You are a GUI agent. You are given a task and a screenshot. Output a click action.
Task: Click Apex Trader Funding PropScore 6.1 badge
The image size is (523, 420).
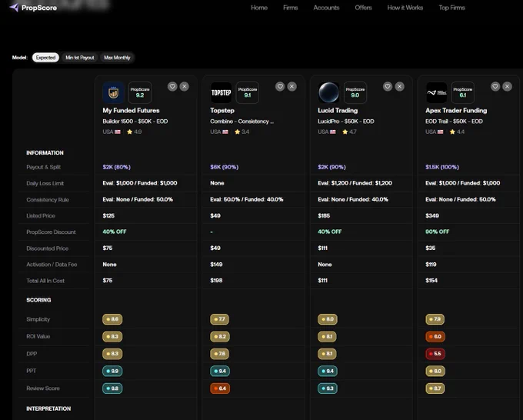click(x=463, y=92)
